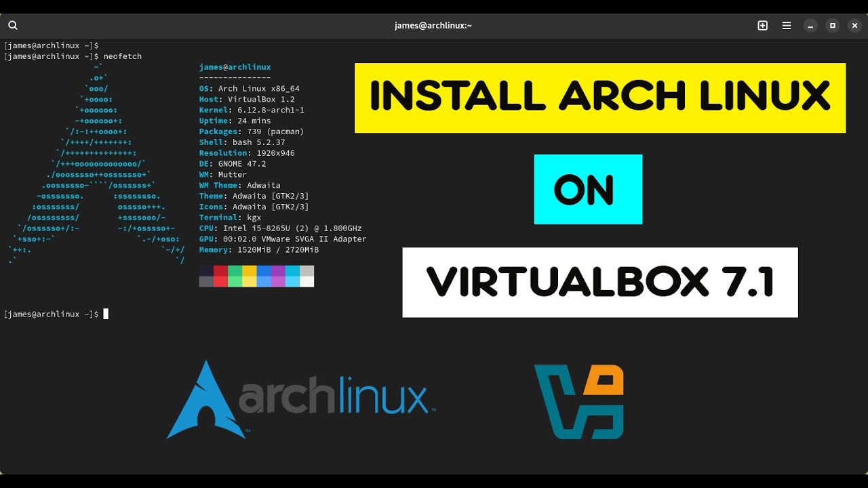Click the window title james@archlinux:~

click(x=433, y=26)
